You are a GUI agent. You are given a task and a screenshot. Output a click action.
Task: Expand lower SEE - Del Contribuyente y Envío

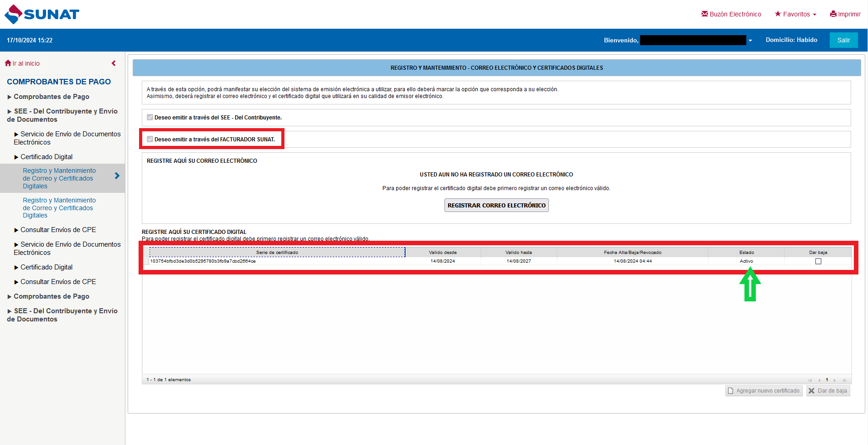point(62,315)
